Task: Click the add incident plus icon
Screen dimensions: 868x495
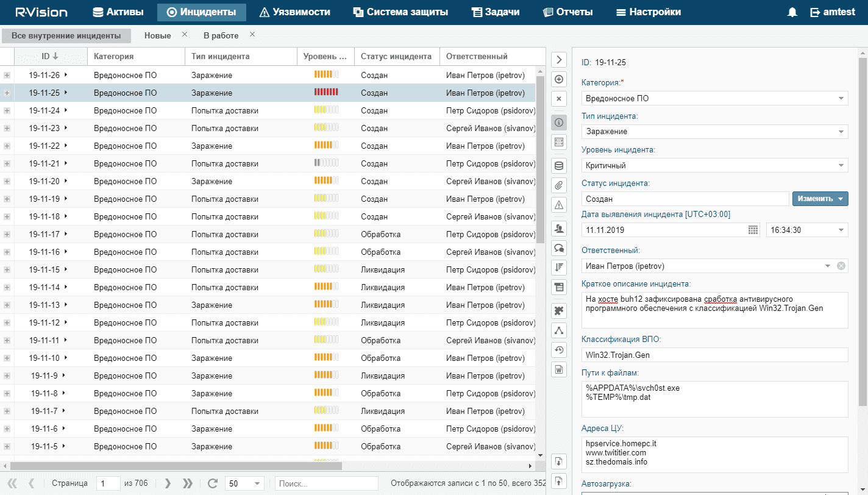Action: click(x=559, y=79)
